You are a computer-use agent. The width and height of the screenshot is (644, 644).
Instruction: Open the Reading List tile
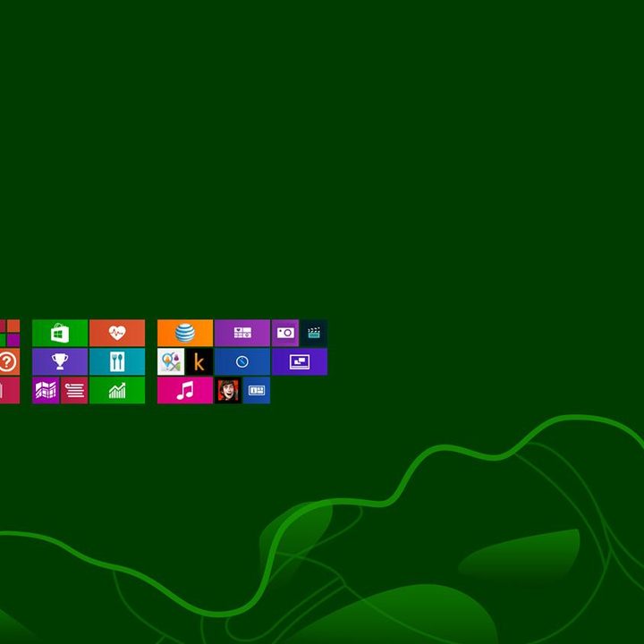pos(74,390)
